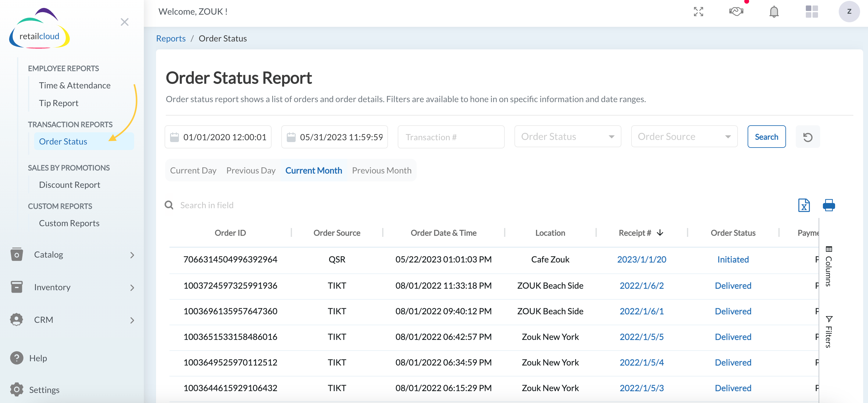Close the sidebar with X icon
The width and height of the screenshot is (868, 403).
coord(125,22)
